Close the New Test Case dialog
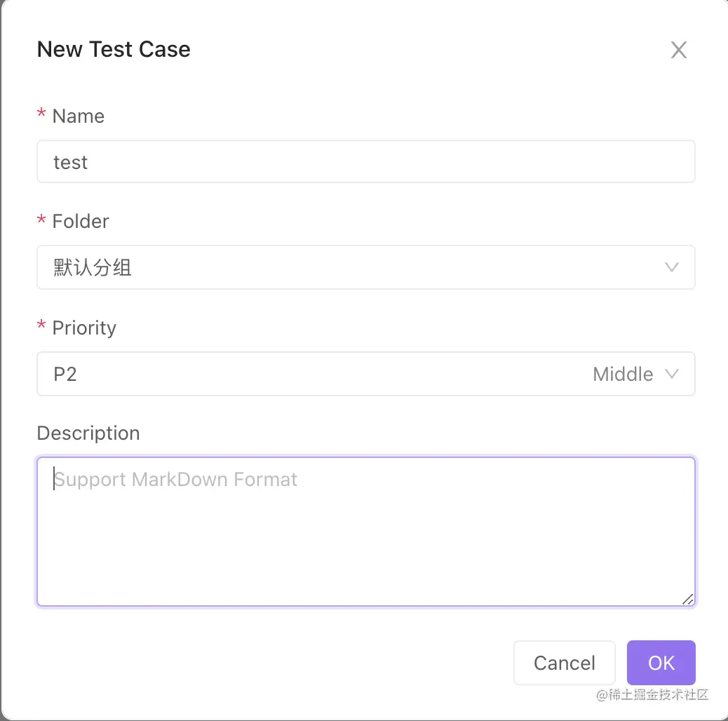This screenshot has height=721, width=728. (678, 50)
